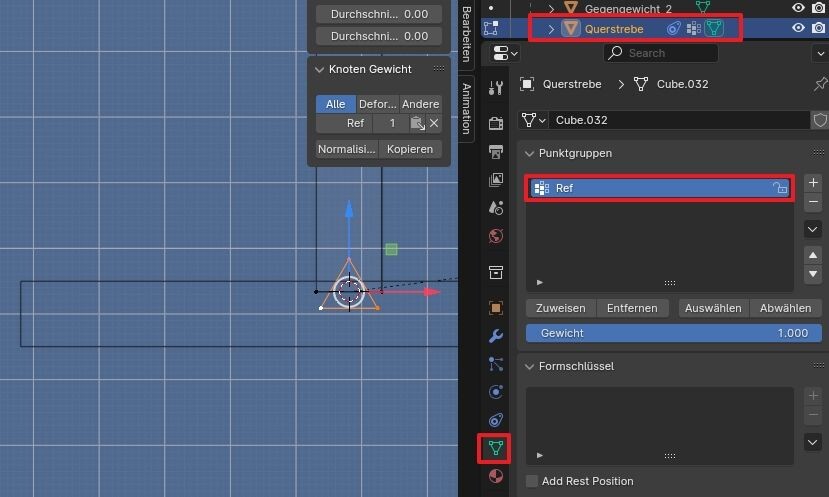Click the Zuweisen button
This screenshot has height=497, width=829.
tap(561, 308)
